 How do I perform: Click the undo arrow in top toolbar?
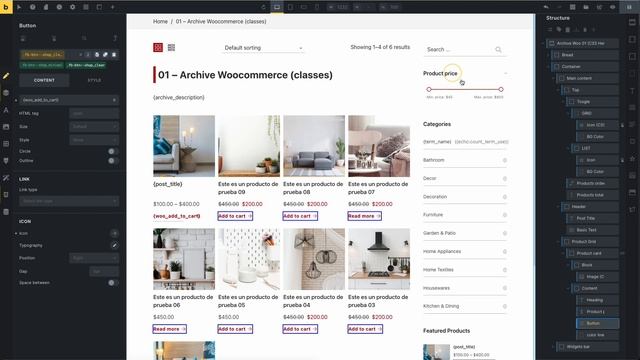(546, 7)
